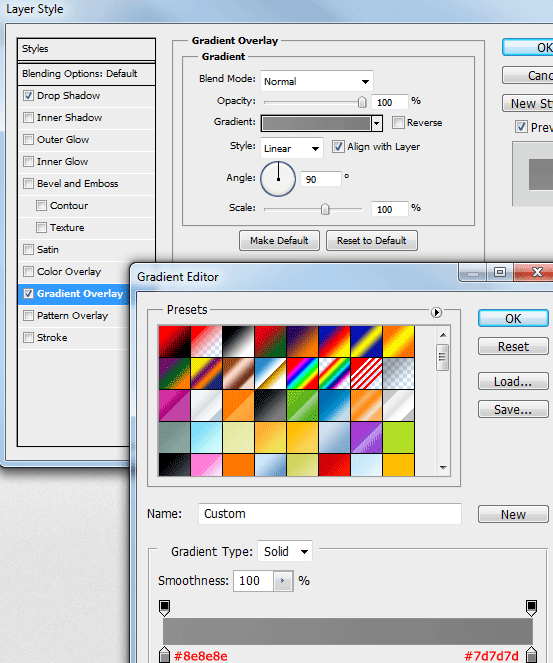Open the Blend Mode dropdown
This screenshot has width=553, height=663.
point(317,81)
